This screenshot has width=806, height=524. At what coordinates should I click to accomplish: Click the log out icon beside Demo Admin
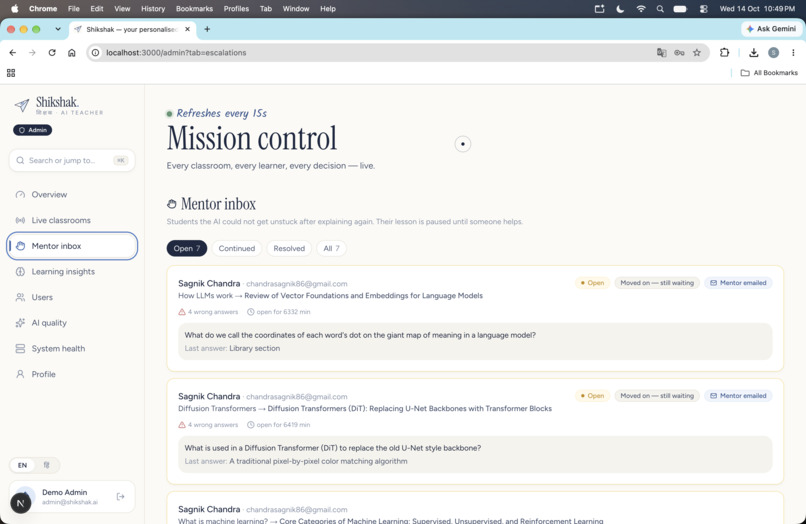120,496
